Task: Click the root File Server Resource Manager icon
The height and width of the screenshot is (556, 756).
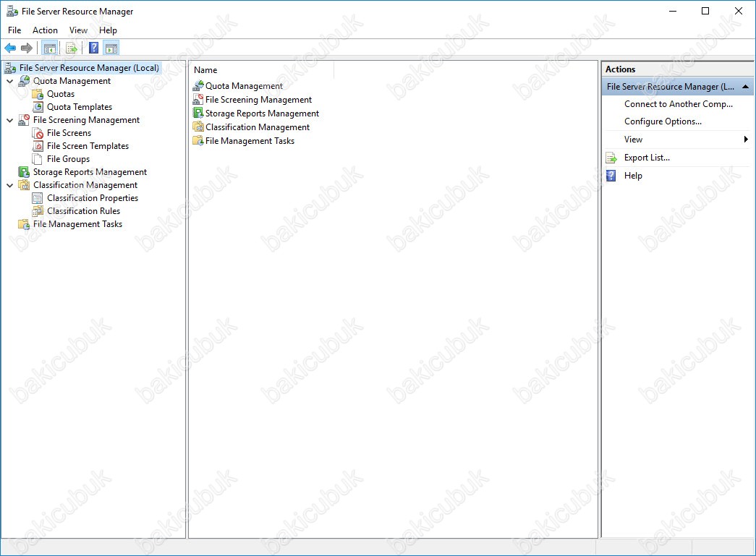Action: click(11, 68)
